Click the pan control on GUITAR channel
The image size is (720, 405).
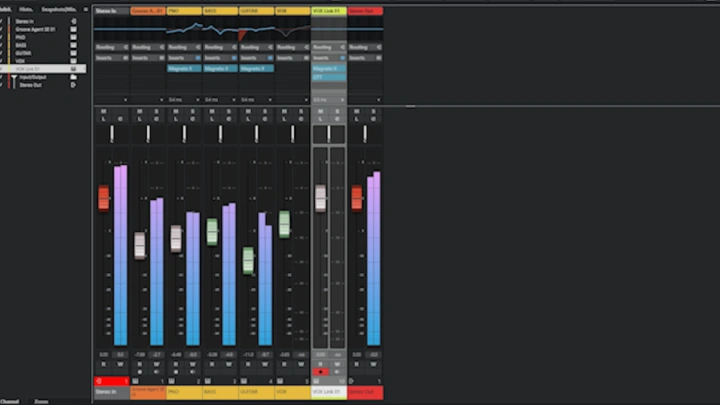257,134
